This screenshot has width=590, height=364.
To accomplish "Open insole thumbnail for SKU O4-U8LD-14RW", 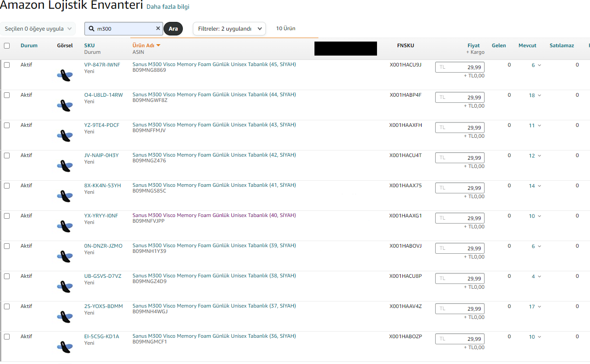I will (x=65, y=105).
